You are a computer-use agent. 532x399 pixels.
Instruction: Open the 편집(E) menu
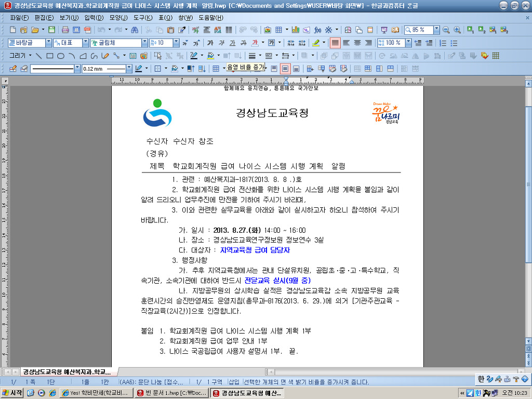point(44,18)
